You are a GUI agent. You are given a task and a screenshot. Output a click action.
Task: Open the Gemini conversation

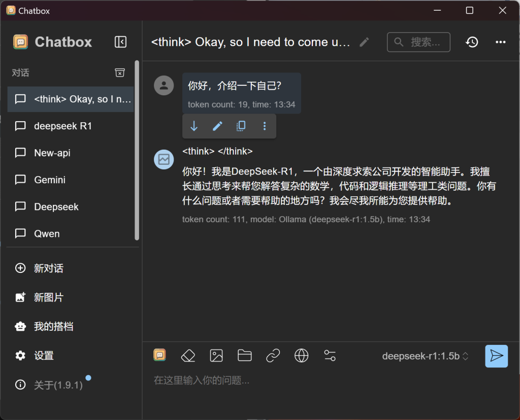click(x=71, y=180)
